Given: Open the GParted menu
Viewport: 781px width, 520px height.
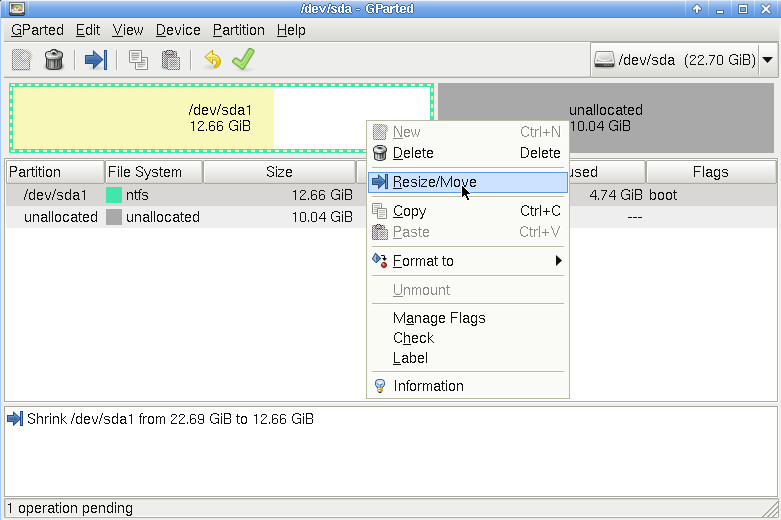Looking at the screenshot, I should coord(37,30).
